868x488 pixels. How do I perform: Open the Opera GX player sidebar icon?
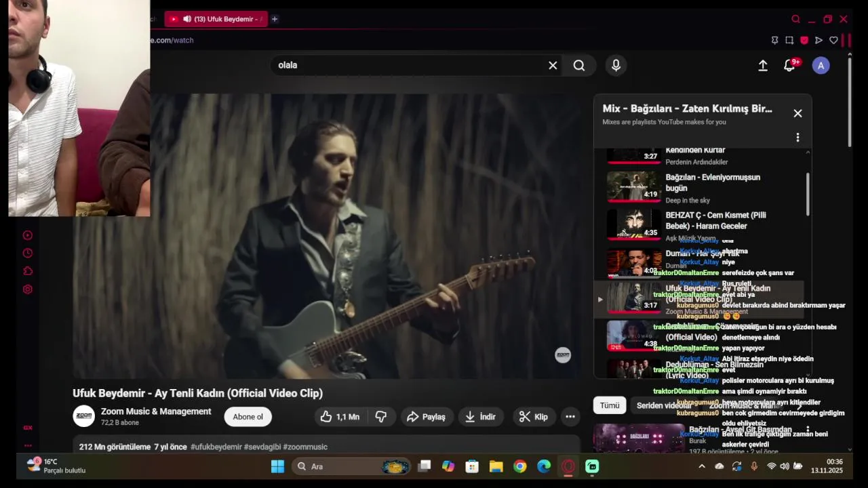click(28, 235)
